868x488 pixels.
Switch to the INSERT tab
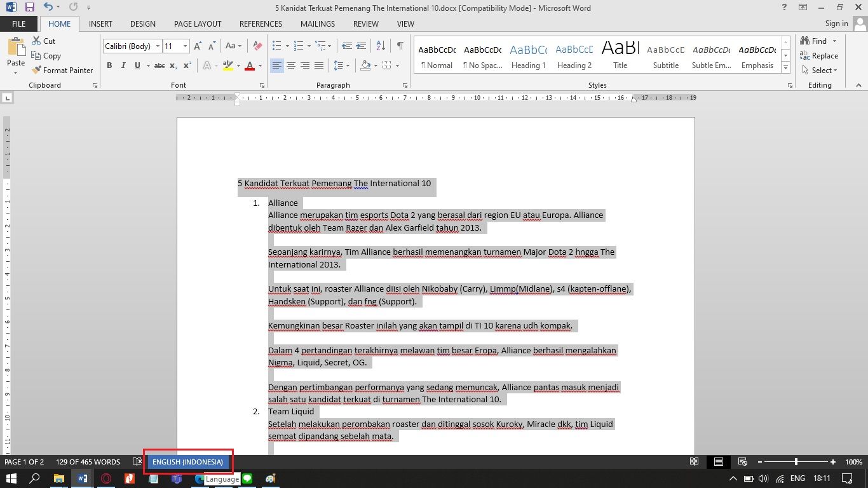(100, 24)
